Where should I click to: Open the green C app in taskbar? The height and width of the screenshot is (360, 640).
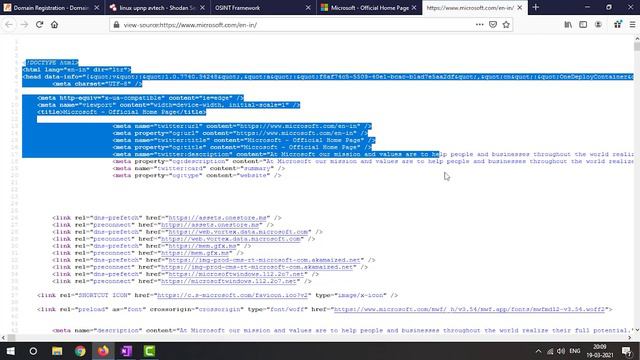pos(149,351)
